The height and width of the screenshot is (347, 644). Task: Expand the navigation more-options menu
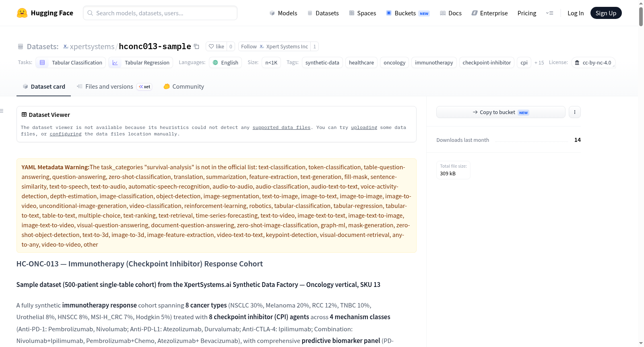pyautogui.click(x=549, y=13)
